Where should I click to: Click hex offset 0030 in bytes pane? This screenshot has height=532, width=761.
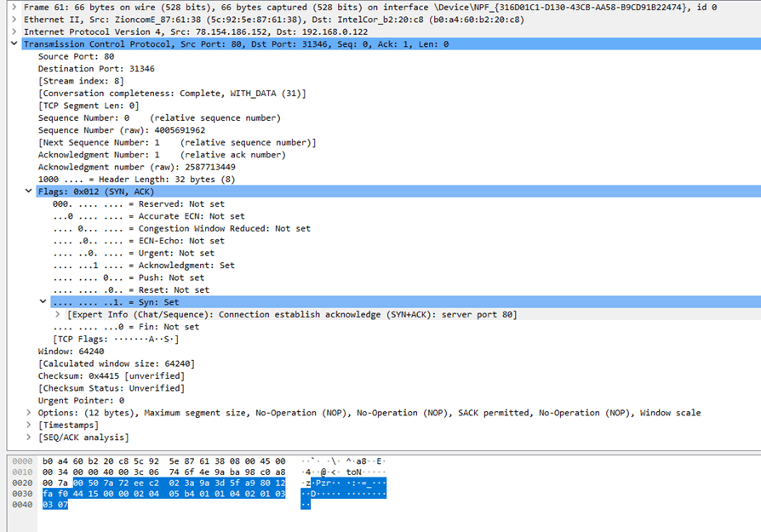(x=22, y=494)
